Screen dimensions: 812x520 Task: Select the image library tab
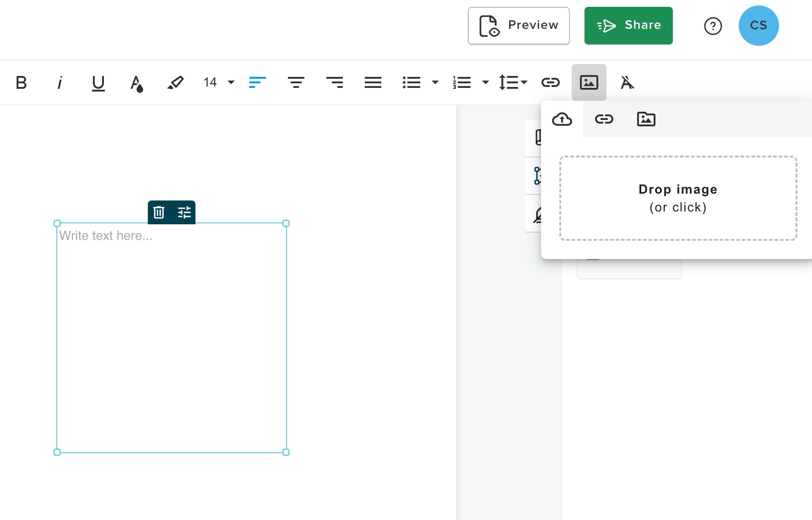pyautogui.click(x=646, y=119)
